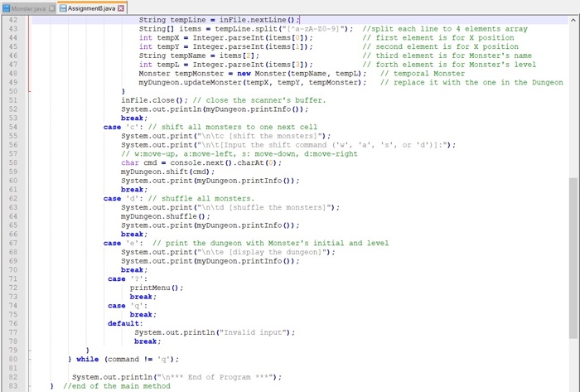Click line number 42 in the margin
The width and height of the screenshot is (580, 392).
point(13,20)
